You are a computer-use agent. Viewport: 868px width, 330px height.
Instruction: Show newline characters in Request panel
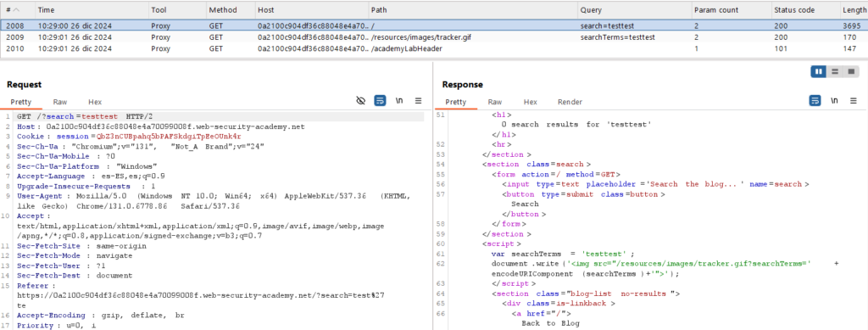coord(398,101)
